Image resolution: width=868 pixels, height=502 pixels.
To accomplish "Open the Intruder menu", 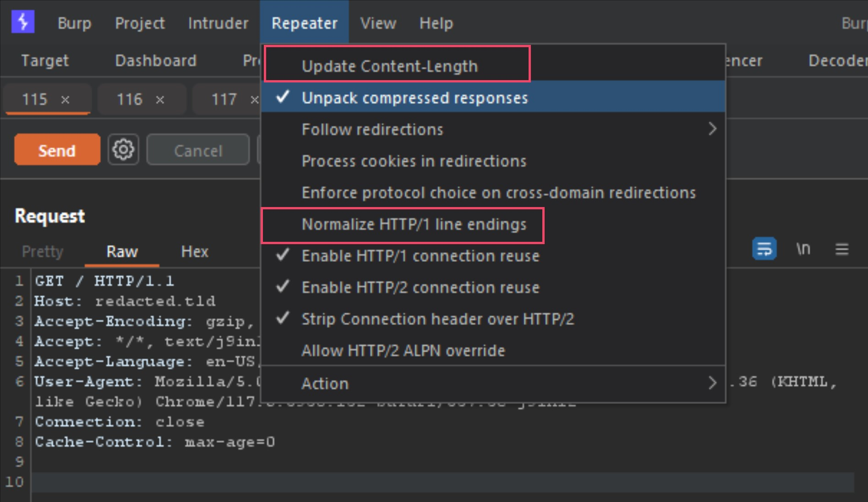I will [x=218, y=23].
